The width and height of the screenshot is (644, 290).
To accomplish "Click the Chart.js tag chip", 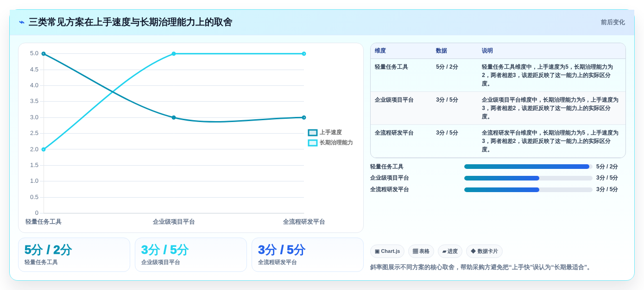I will (x=387, y=251).
